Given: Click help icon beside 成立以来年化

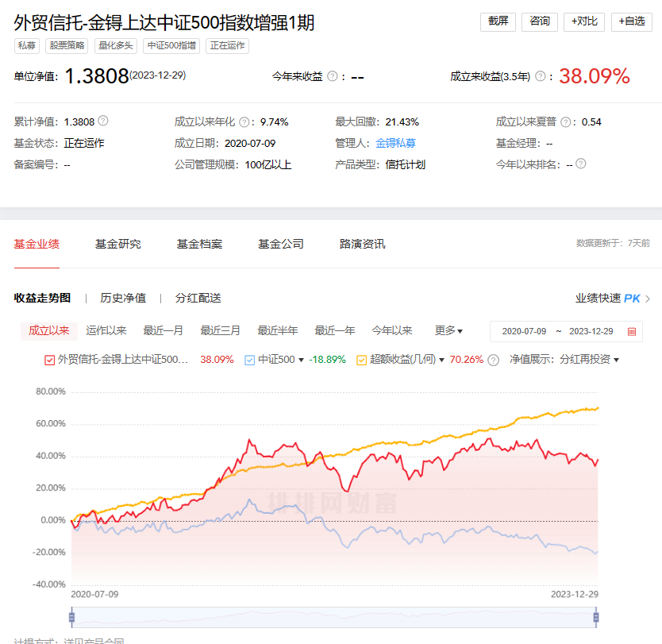Looking at the screenshot, I should click(244, 122).
